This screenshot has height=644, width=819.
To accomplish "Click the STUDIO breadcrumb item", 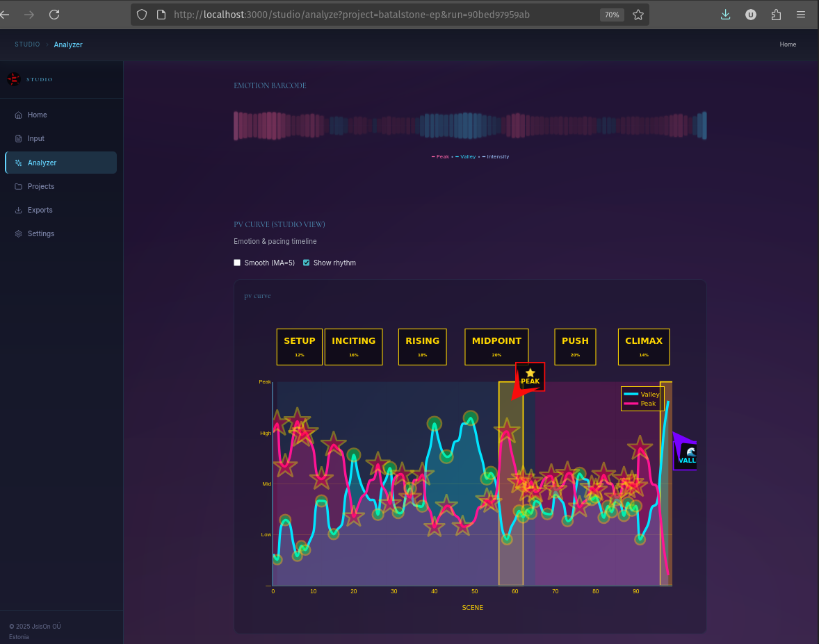I will [x=27, y=44].
